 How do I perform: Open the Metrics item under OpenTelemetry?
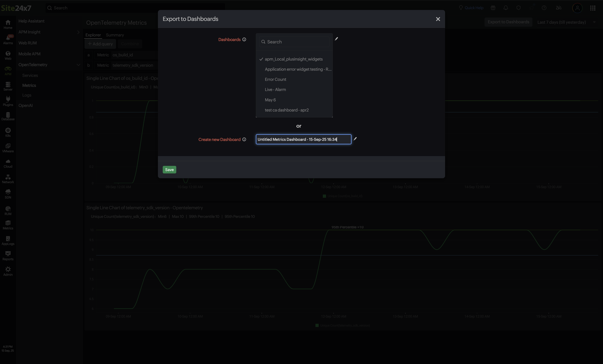tap(29, 85)
